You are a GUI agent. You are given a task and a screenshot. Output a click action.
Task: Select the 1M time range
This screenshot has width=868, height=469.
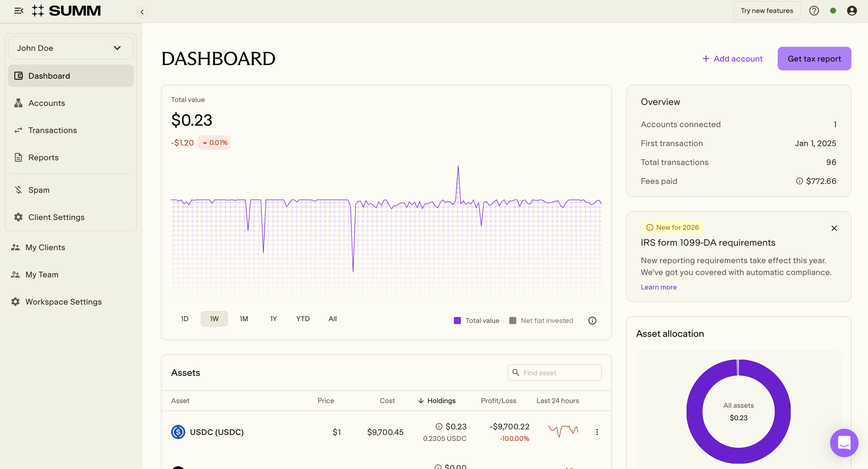(x=244, y=319)
